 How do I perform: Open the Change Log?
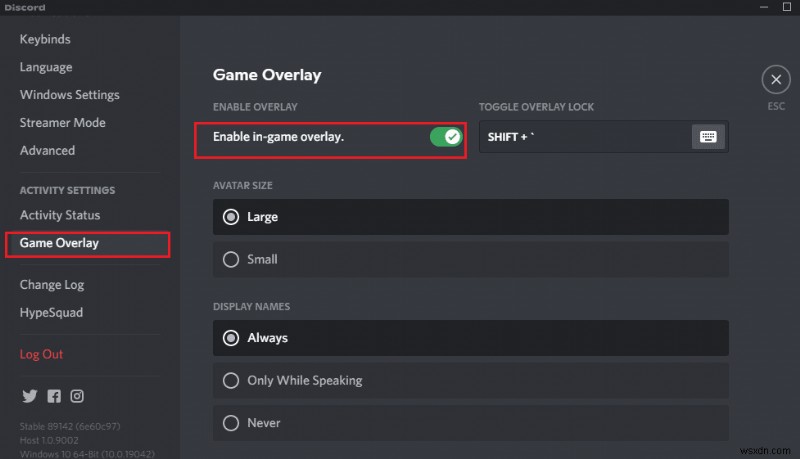click(53, 285)
